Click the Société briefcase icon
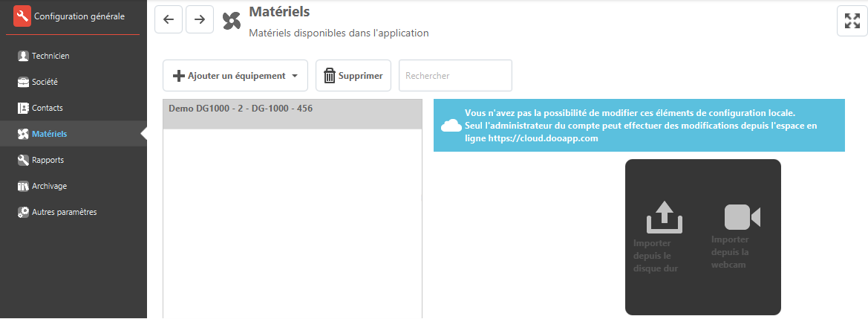 pos(23,82)
